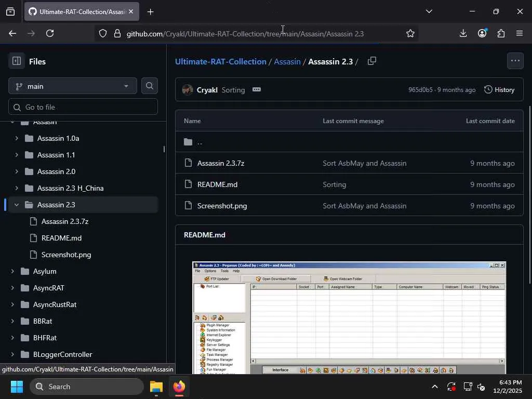Open Cryakl's profile link
Screen dimensions: 532x399
pyautogui.click(x=207, y=90)
